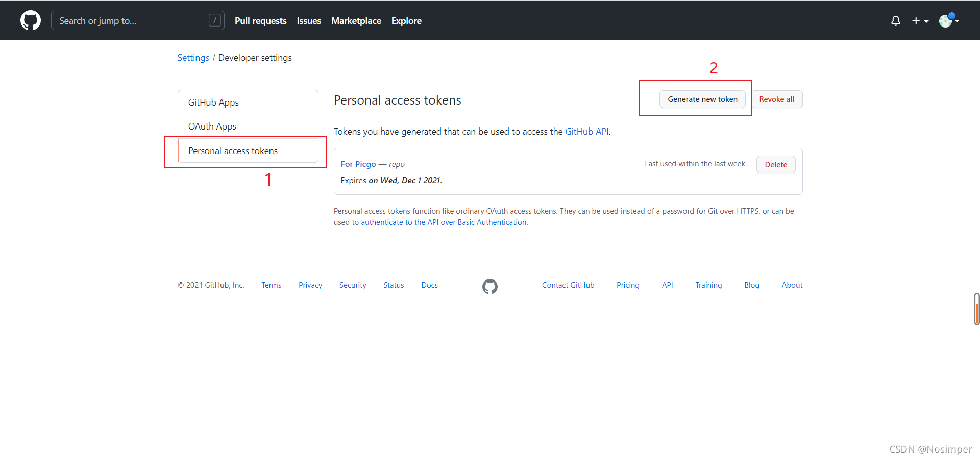Click 'Last used within the last week' text
Image resolution: width=980 pixels, height=460 pixels.
[695, 164]
